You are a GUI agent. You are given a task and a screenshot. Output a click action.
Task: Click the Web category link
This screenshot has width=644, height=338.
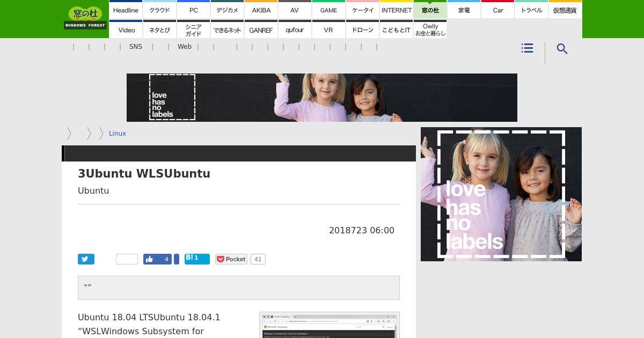click(x=185, y=47)
